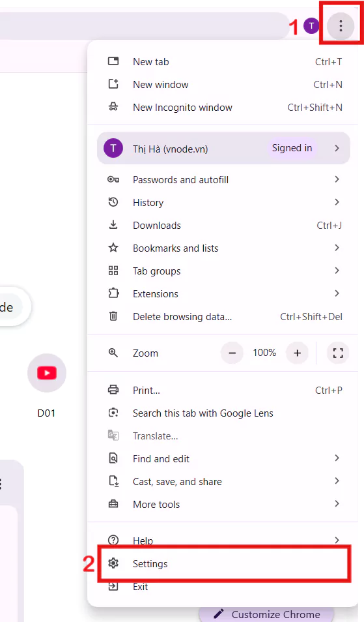
Task: Open the three-dot Chrome menu button
Action: [x=341, y=26]
